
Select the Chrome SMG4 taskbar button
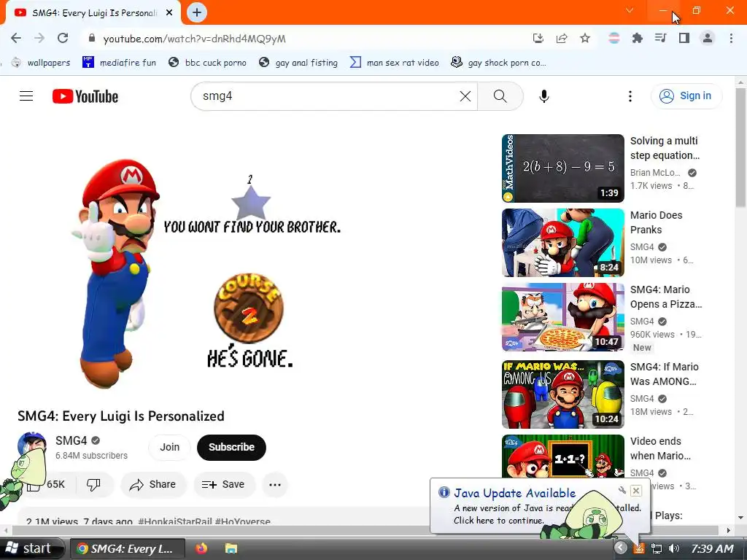(127, 548)
